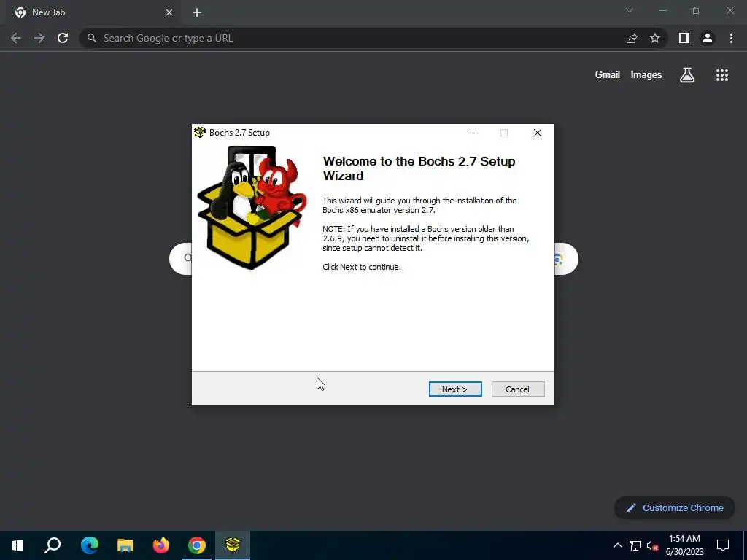Close the Bochs Setup dialog
747x560 pixels.
538,133
